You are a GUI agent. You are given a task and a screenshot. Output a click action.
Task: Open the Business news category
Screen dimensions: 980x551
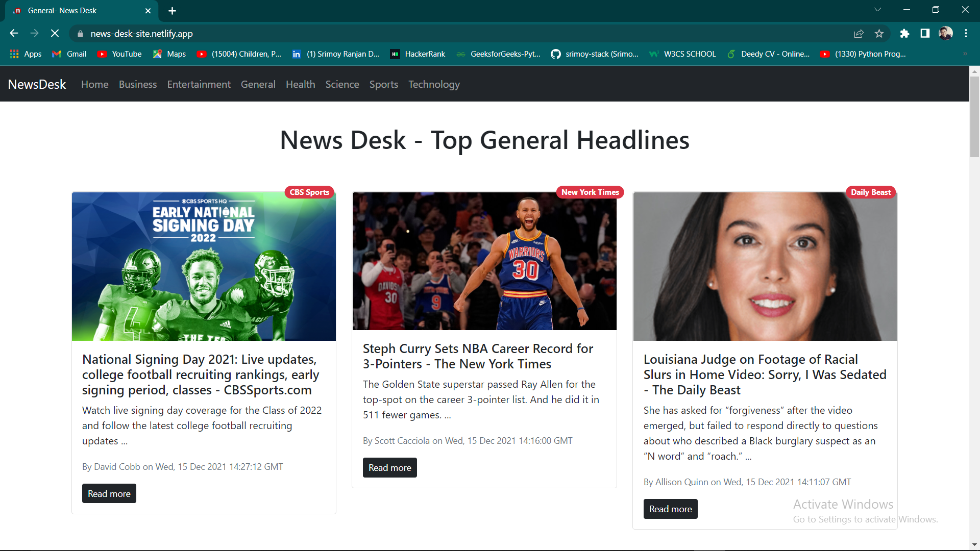pos(138,84)
